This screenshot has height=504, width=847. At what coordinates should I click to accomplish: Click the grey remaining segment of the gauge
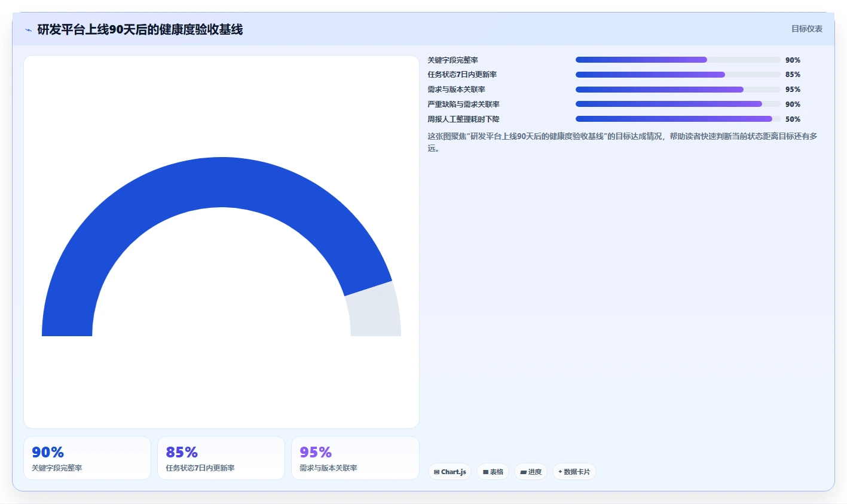coord(374,311)
